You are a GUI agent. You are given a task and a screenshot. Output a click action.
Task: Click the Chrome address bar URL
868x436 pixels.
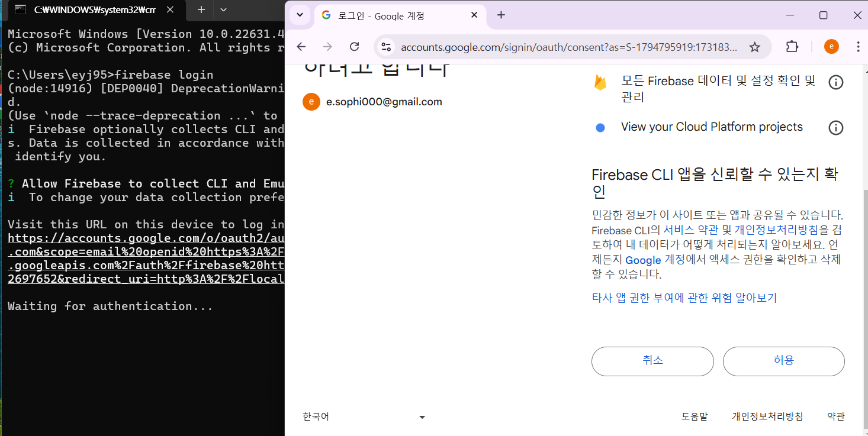coord(568,47)
